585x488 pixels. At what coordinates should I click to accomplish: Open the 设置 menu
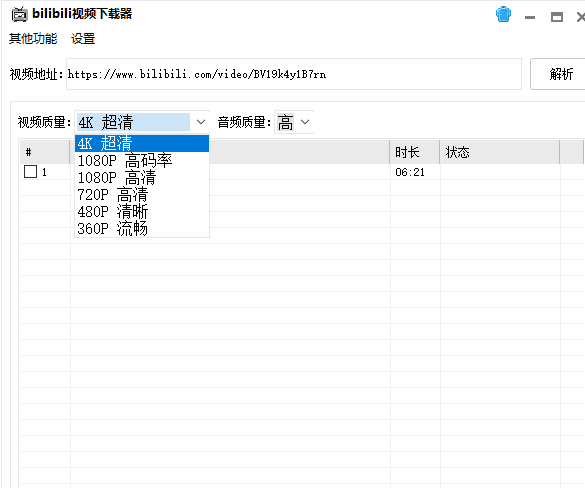pyautogui.click(x=83, y=38)
